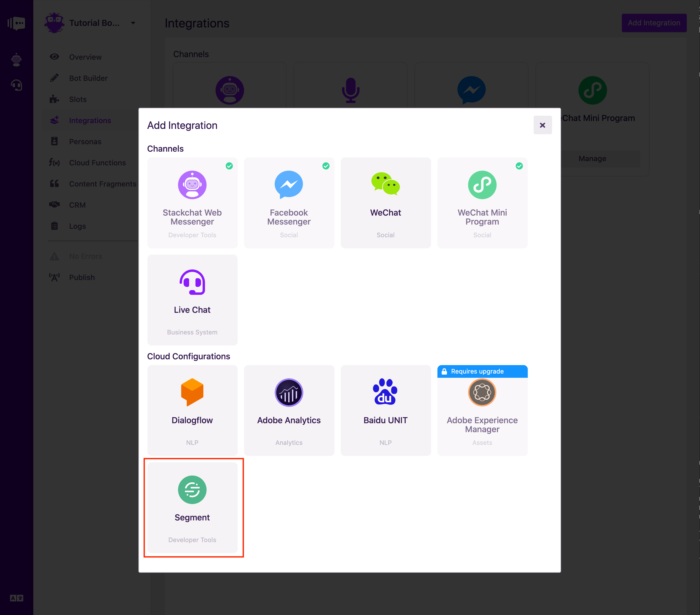
Task: Choose the Dialogflow cube icon
Action: (192, 392)
